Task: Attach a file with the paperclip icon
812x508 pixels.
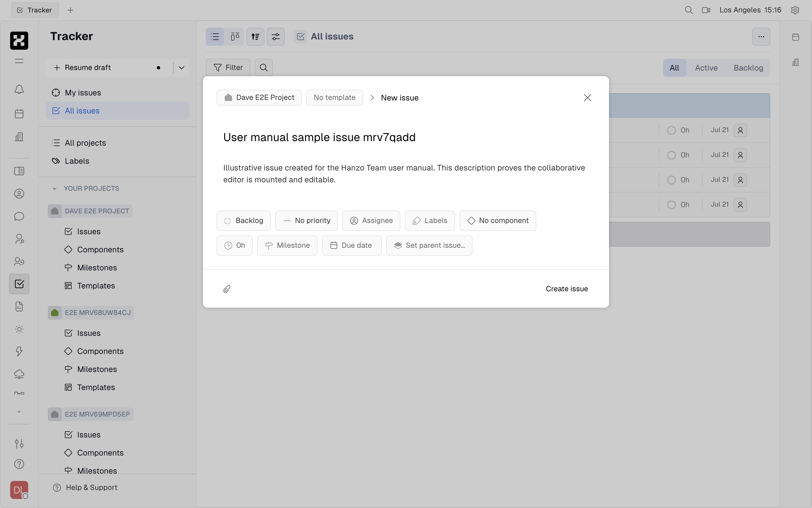Action: click(x=227, y=289)
